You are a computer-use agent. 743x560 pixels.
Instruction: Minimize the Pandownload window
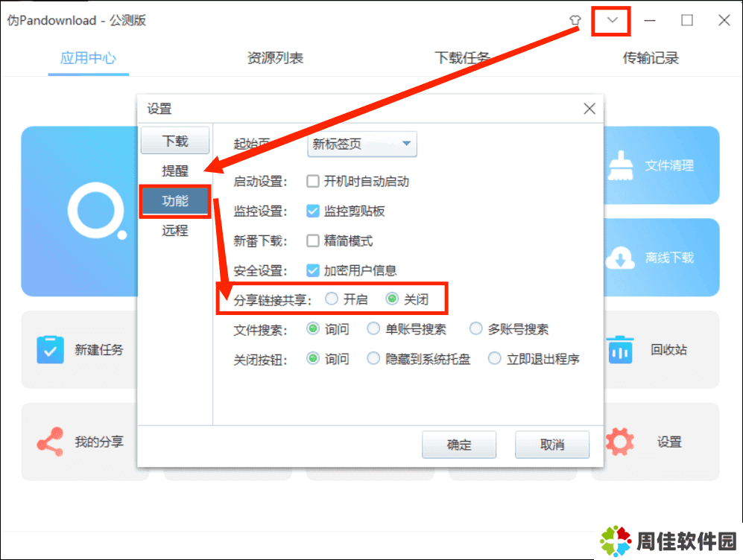(650, 20)
